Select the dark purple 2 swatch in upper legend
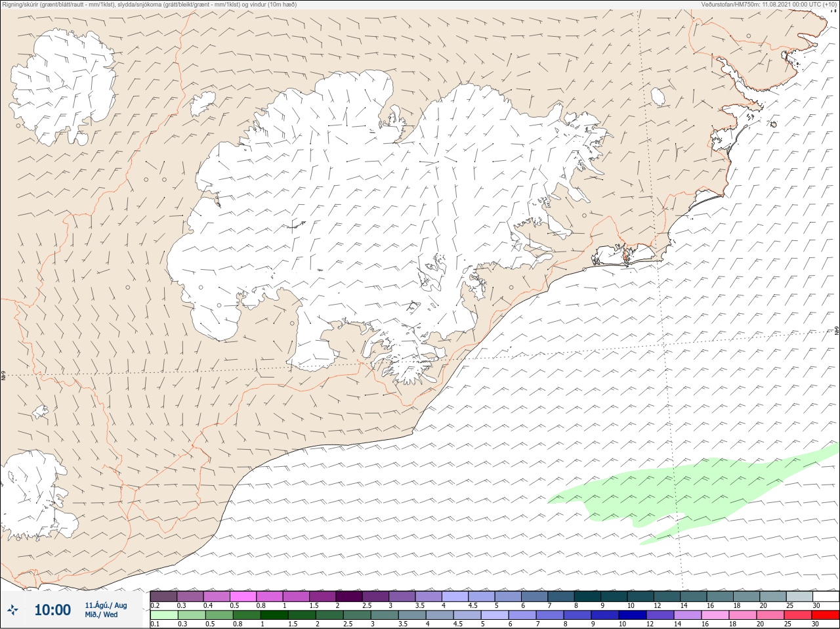Screen dimensions: 840x629 point(349,596)
